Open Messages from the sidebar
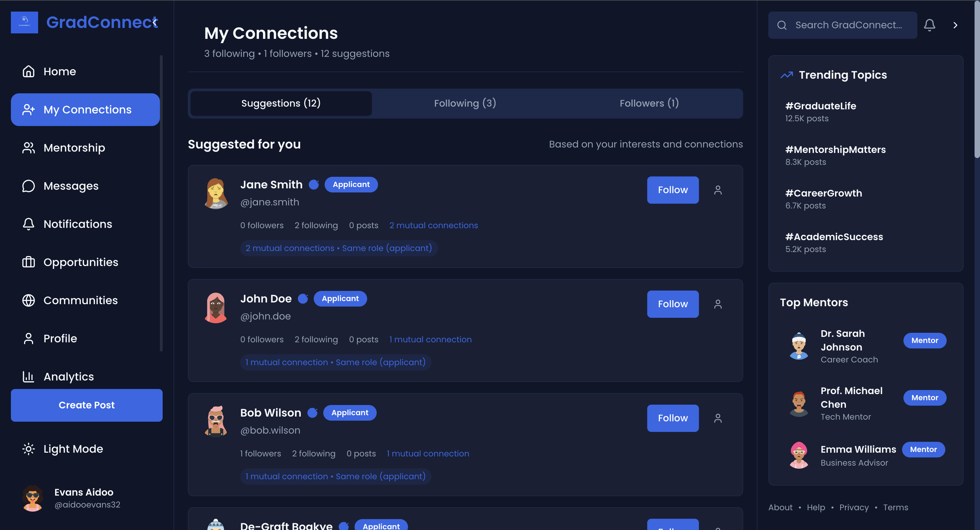Viewport: 980px width, 530px height. (x=71, y=186)
